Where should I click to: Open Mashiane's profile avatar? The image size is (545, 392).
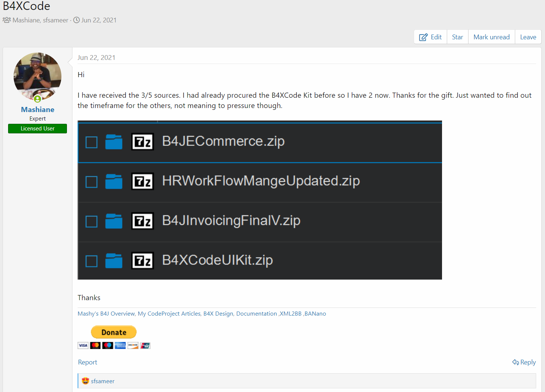(38, 76)
